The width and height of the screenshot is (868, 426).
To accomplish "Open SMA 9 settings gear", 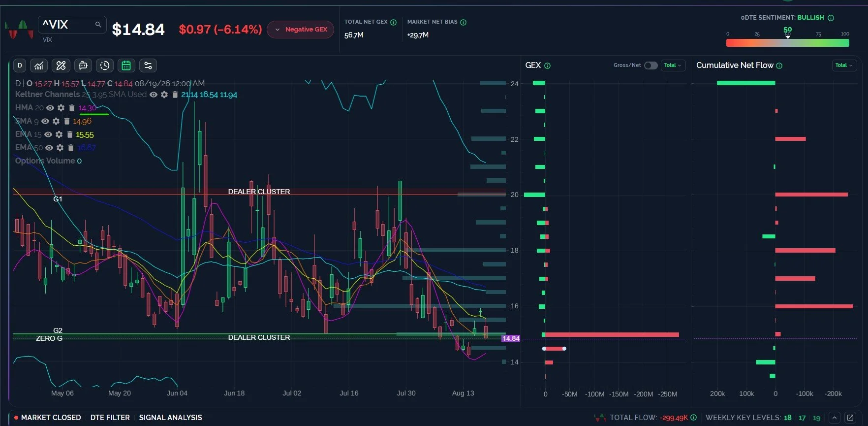I will 56,121.
